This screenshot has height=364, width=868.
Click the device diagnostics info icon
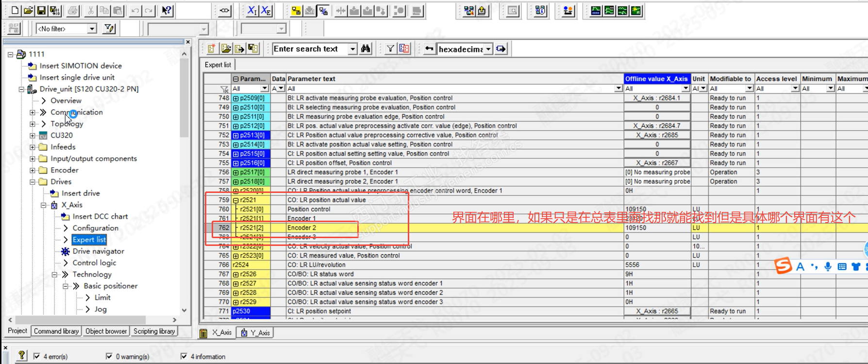pos(540,10)
